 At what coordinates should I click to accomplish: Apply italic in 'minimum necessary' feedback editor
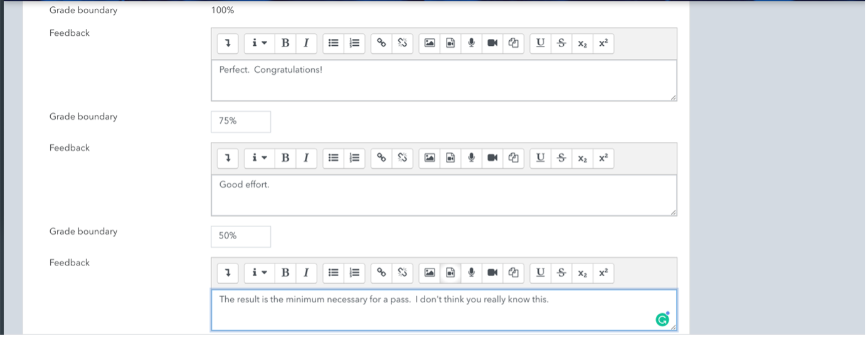[x=306, y=273]
